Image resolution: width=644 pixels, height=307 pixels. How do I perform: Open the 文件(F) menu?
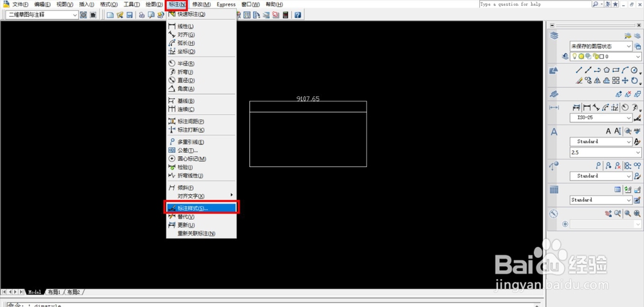coord(20,5)
